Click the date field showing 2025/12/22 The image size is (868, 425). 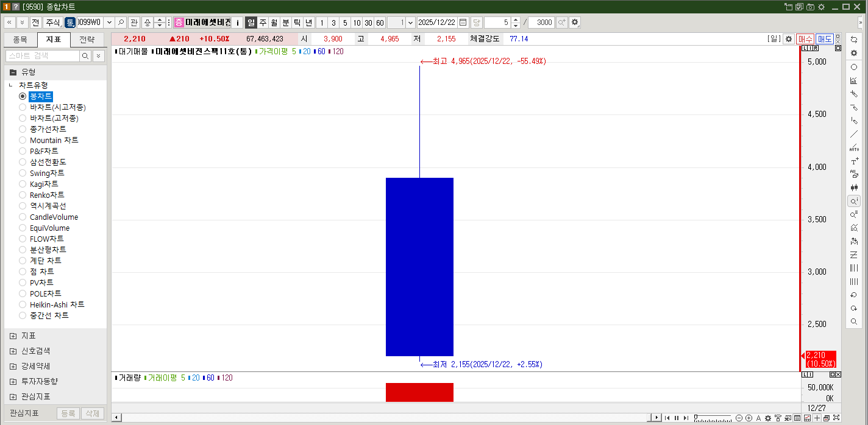[x=436, y=23]
